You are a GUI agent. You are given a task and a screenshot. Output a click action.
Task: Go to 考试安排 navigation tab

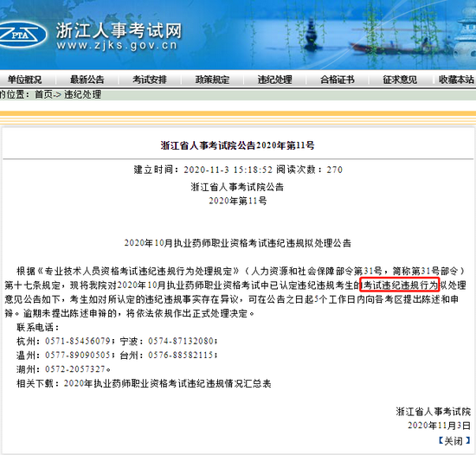click(x=150, y=80)
